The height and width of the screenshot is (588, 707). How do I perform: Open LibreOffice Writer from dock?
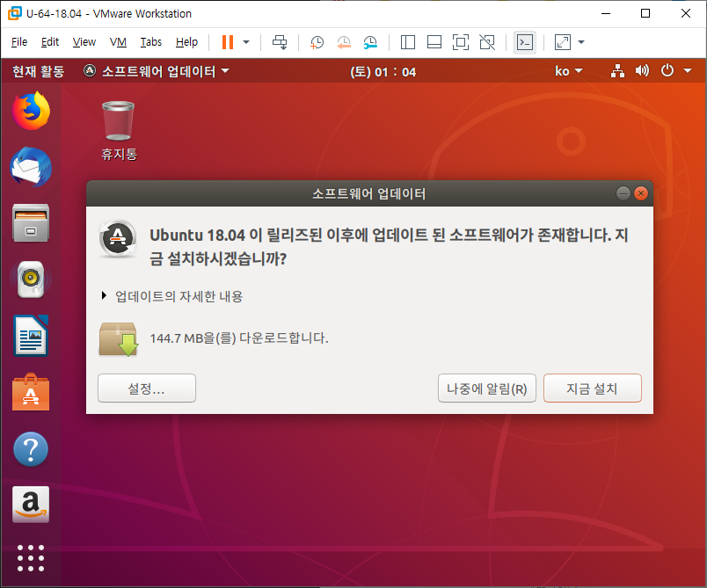(31, 336)
